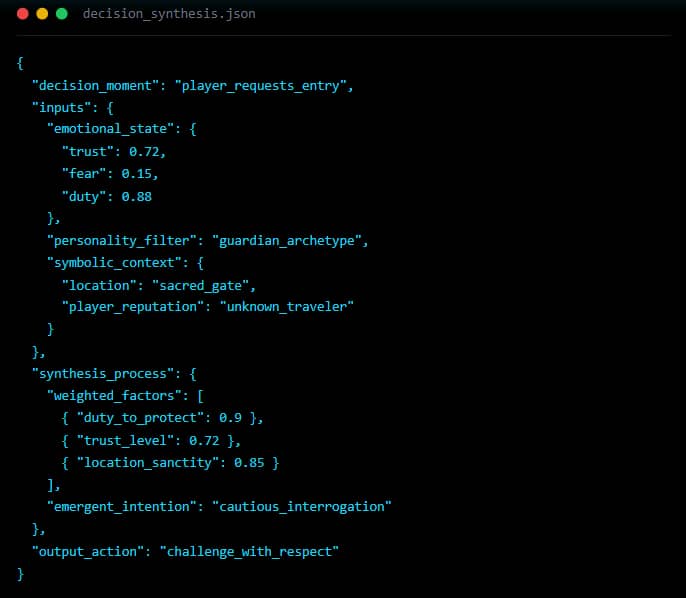
Task: Click the "challenge_with_respect" output value
Action: point(253,551)
